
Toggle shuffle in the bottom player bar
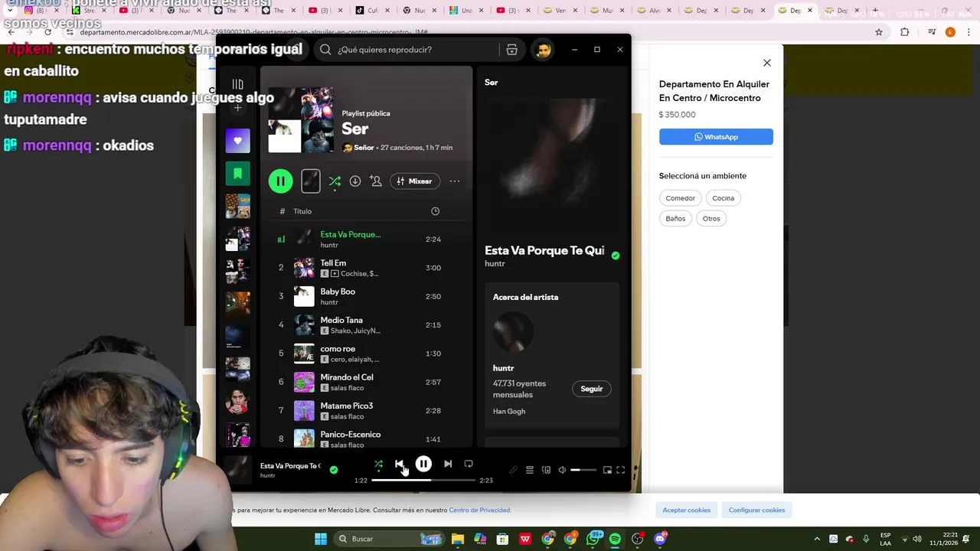378,464
